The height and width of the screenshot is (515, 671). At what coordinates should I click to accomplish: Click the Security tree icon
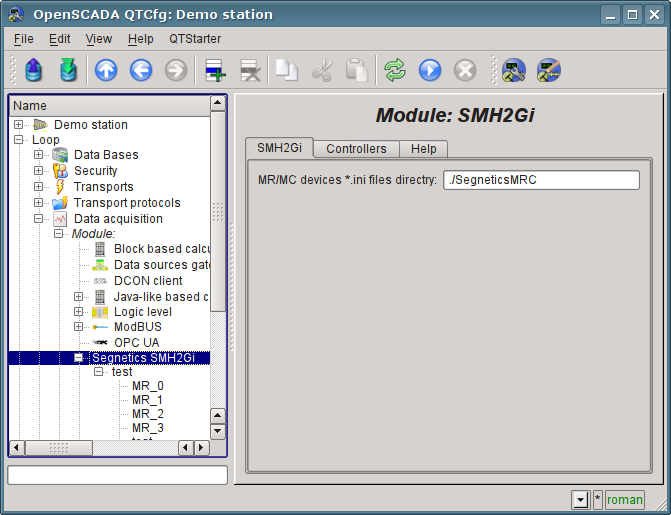pos(60,171)
